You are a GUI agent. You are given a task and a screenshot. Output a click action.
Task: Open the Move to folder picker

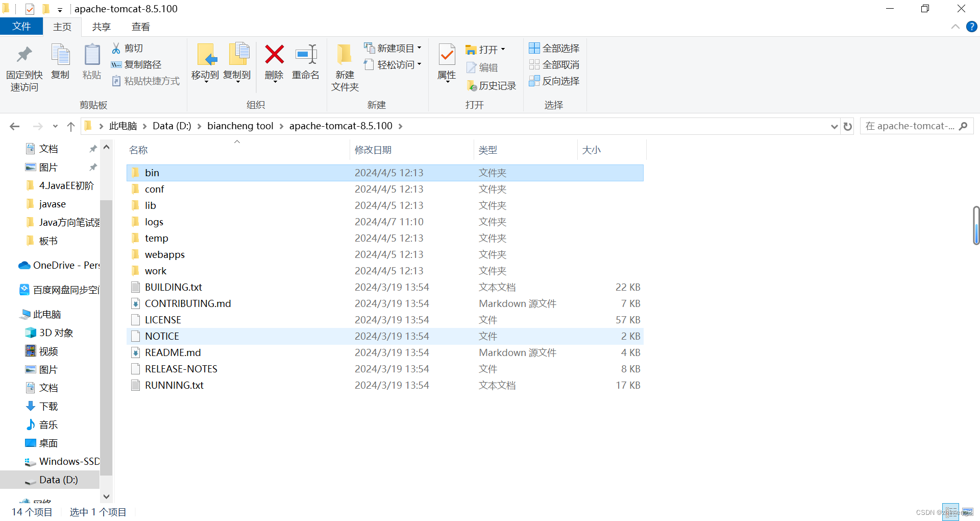[x=205, y=63]
